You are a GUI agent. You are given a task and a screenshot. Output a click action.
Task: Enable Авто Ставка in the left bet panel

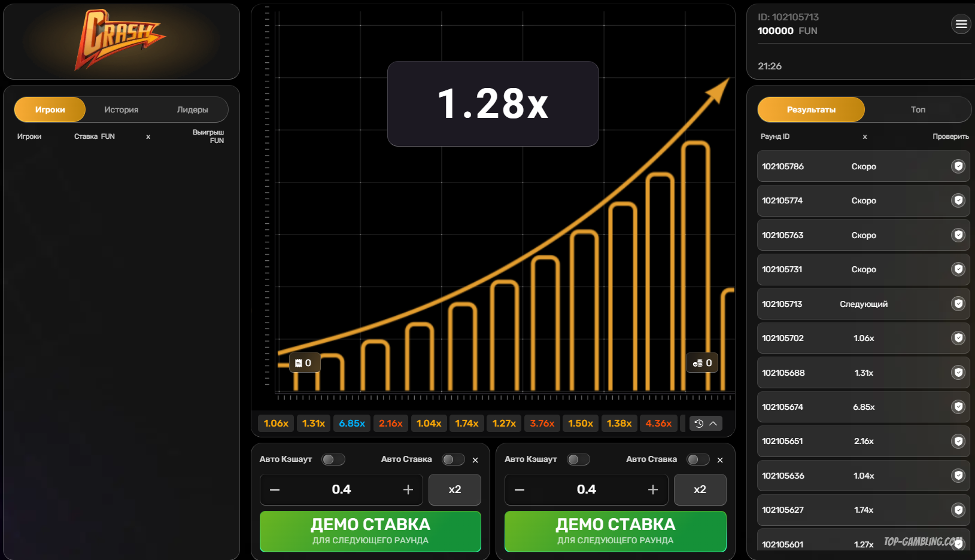point(453,459)
